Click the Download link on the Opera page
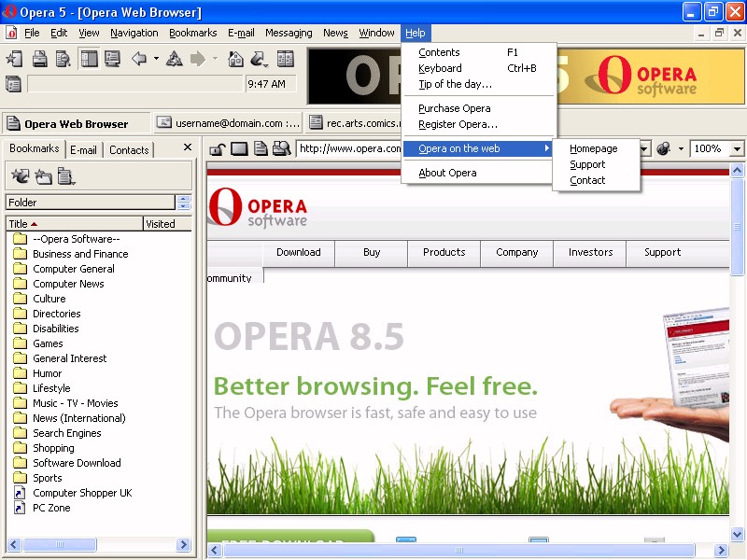Viewport: 747px width, 560px height. coord(299,252)
